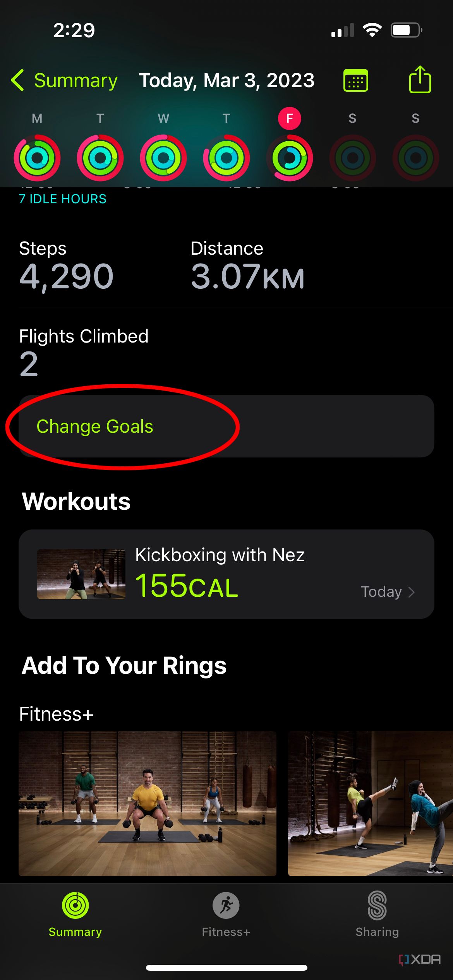Tap the circled Change Goals option
Image resolution: width=453 pixels, height=980 pixels.
click(95, 426)
